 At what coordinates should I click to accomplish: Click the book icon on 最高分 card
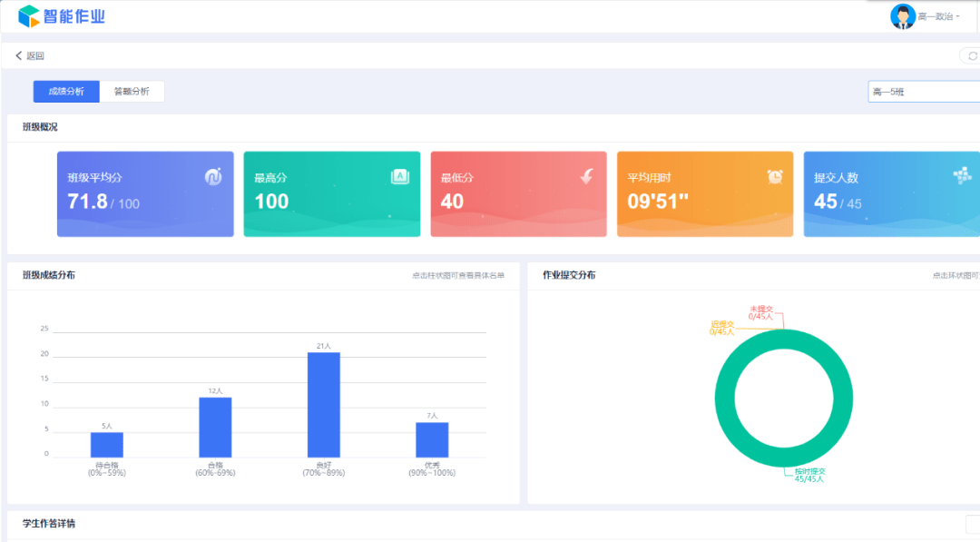coord(400,177)
